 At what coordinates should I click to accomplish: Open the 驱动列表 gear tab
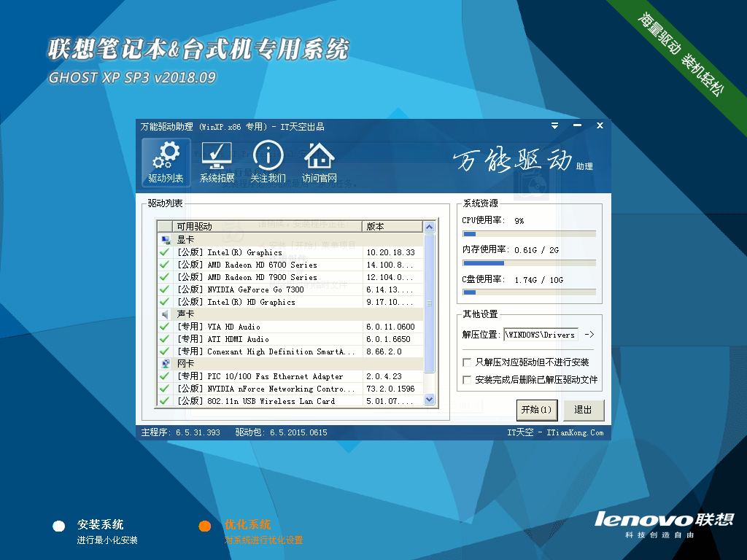coord(166,162)
